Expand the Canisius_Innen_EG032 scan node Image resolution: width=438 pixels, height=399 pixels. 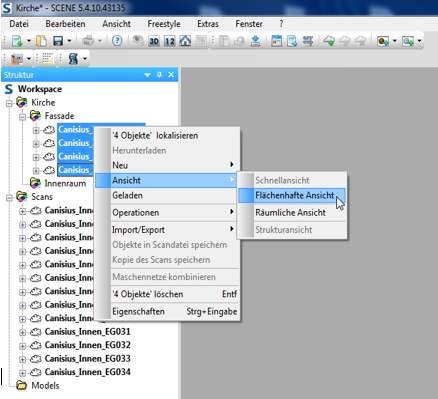pos(22,346)
